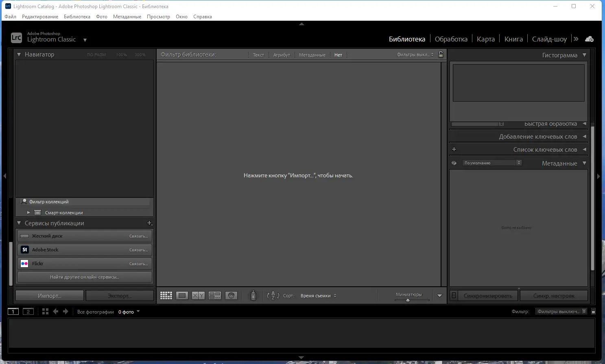This screenshot has width=605, height=364.
Task: Open the Метаданные menu in the menu bar
Action: 127,17
